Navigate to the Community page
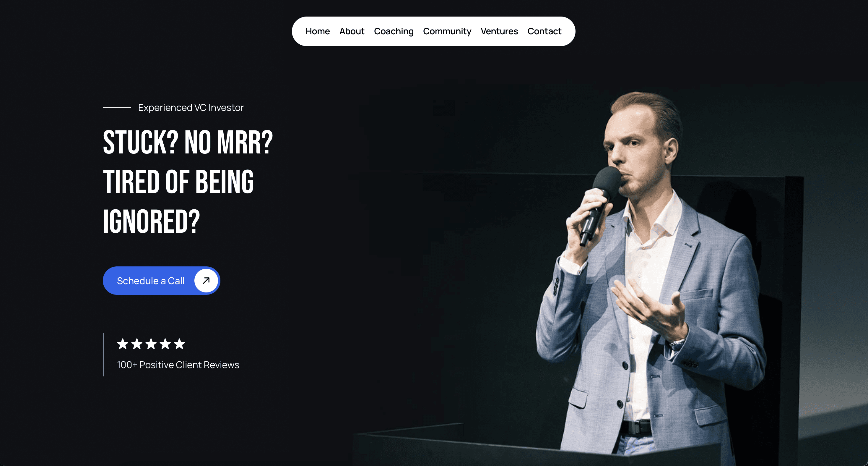 coord(447,31)
